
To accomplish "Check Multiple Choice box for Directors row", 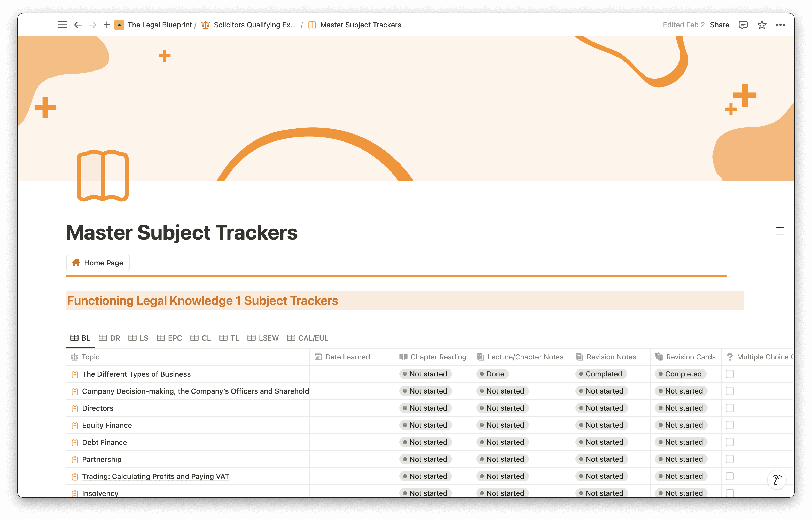I will click(730, 408).
